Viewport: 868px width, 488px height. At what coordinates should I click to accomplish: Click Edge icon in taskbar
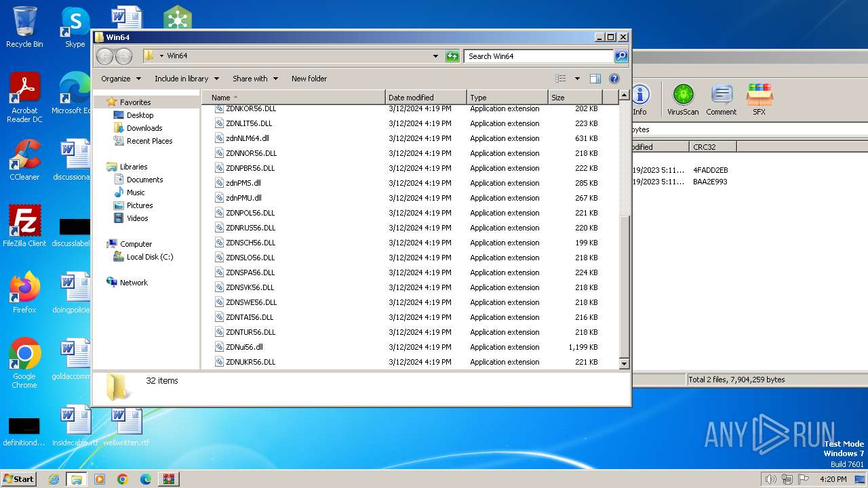point(146,479)
